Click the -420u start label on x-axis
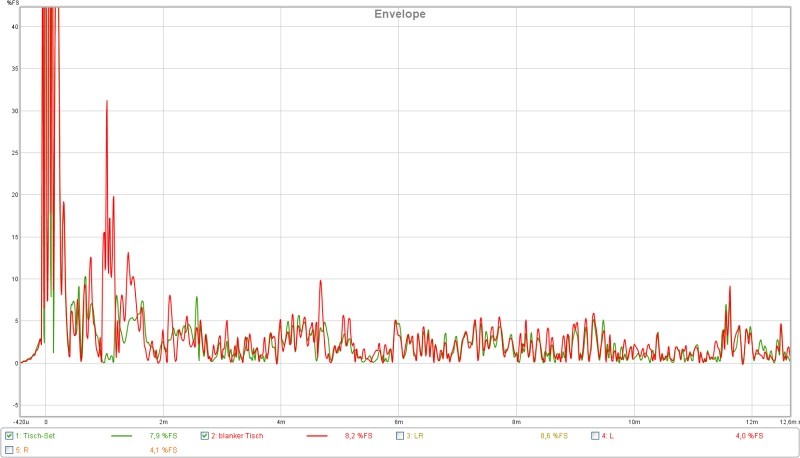Viewport: 800px width, 458px height. click(x=24, y=422)
